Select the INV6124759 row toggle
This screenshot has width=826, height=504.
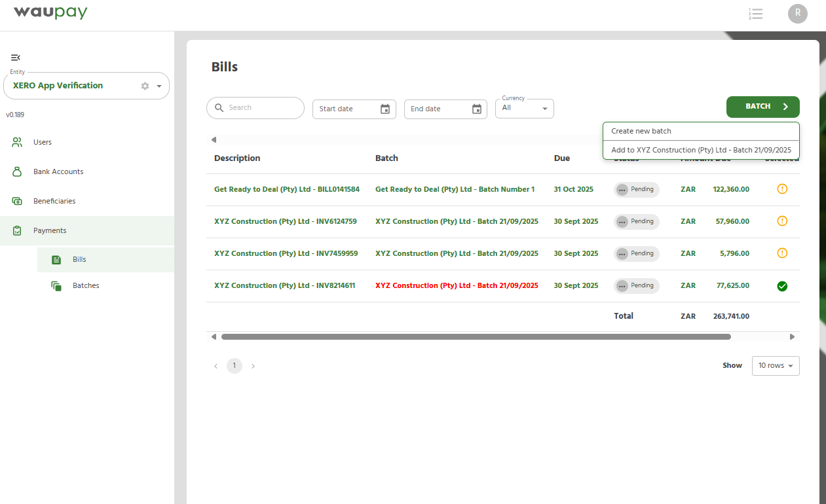pyautogui.click(x=782, y=221)
